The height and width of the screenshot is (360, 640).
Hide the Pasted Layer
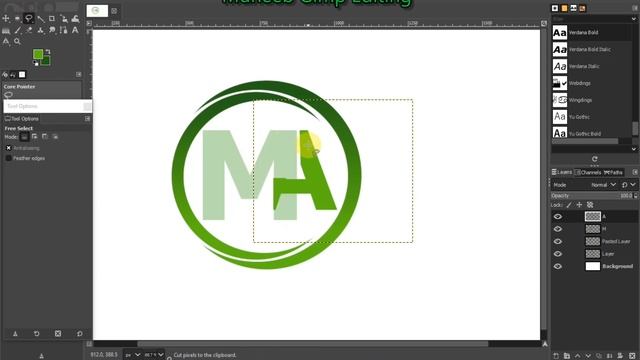[558, 241]
